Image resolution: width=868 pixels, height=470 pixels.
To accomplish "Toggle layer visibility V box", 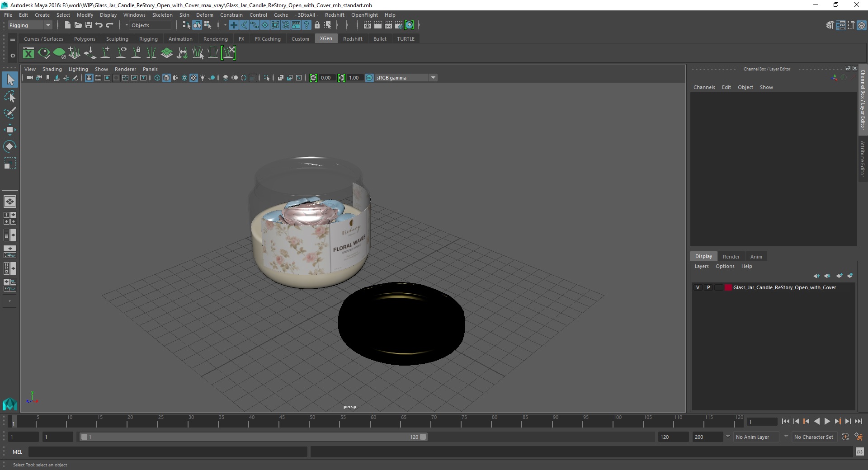I will 698,287.
